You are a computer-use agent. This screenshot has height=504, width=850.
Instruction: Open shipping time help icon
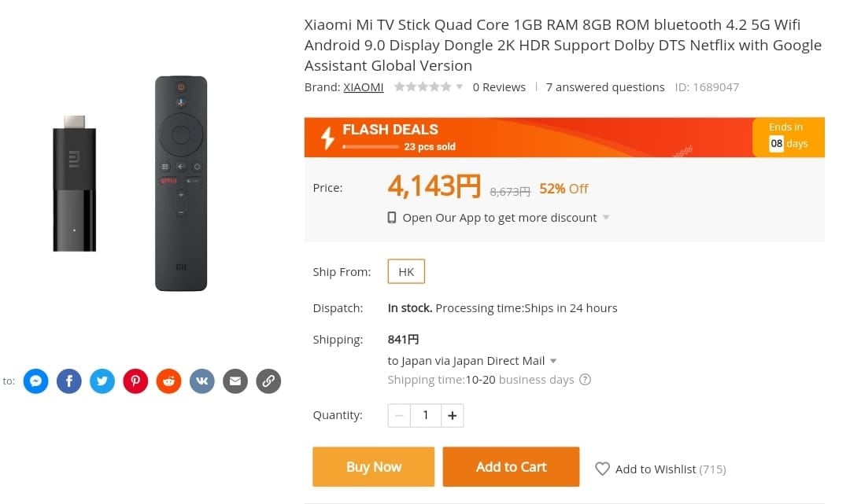click(586, 380)
